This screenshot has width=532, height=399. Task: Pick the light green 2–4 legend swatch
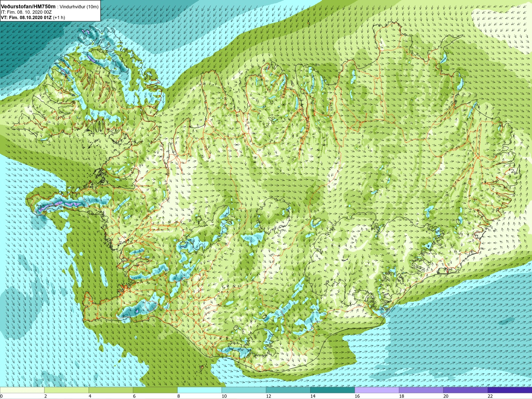[x=66, y=390]
